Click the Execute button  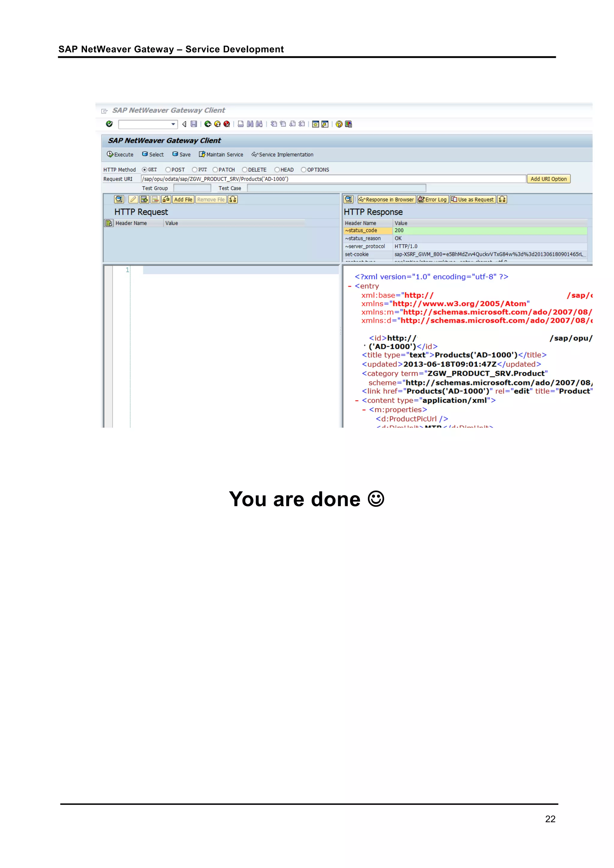[120, 154]
